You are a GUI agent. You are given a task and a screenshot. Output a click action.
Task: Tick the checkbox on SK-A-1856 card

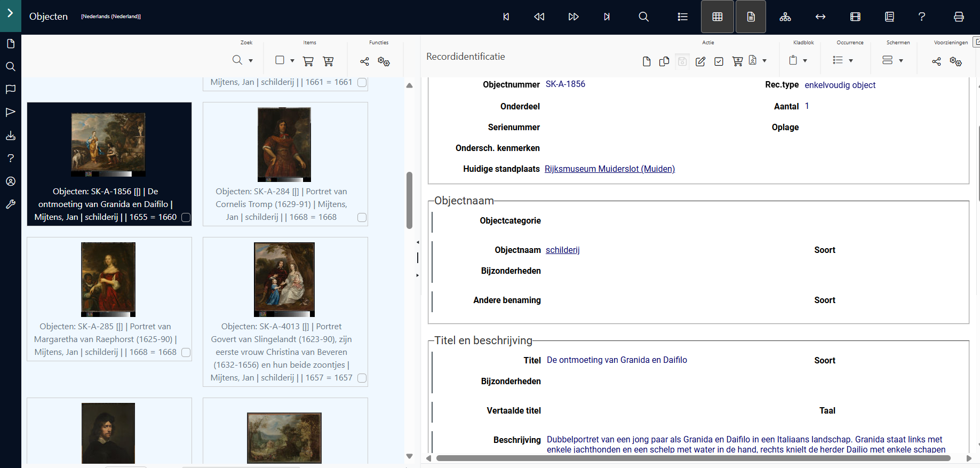point(186,217)
